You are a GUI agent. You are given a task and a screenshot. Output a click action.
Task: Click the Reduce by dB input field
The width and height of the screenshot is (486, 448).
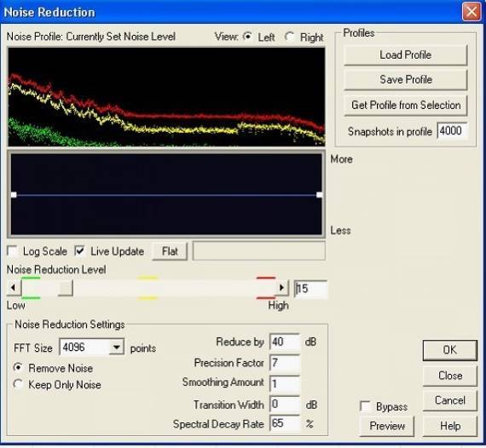point(285,342)
